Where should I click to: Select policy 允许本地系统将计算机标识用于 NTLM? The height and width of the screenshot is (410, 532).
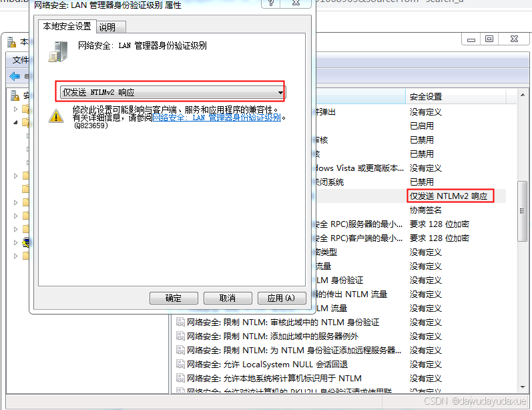coord(274,379)
